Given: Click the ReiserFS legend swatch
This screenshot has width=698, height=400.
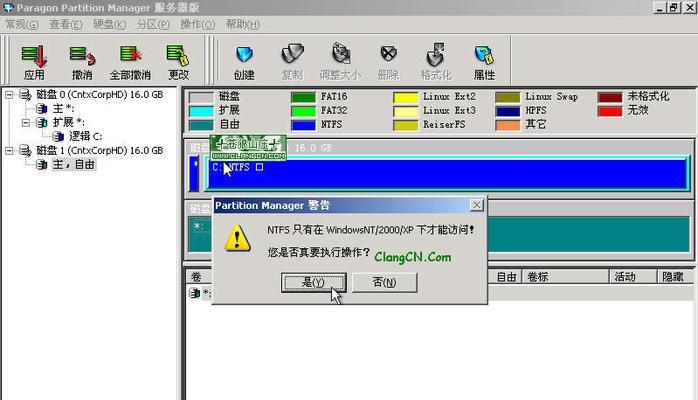Looking at the screenshot, I should click(x=406, y=125).
